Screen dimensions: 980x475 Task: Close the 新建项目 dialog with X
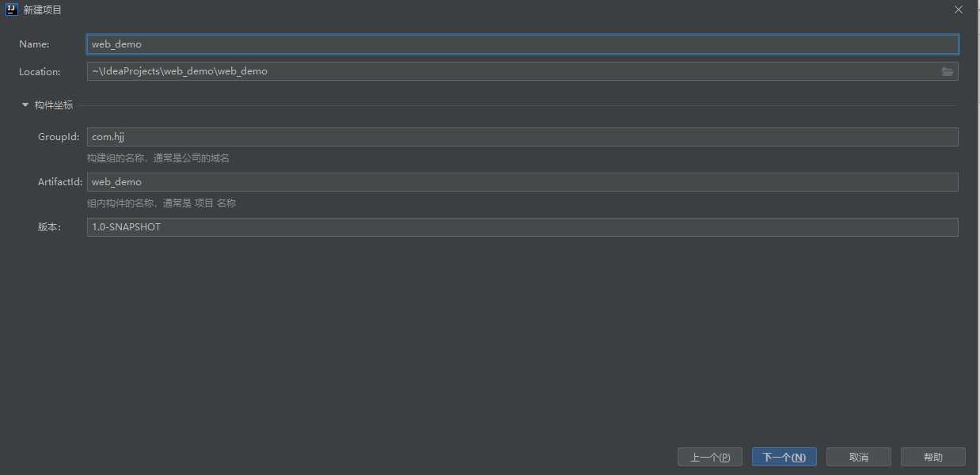(x=959, y=10)
